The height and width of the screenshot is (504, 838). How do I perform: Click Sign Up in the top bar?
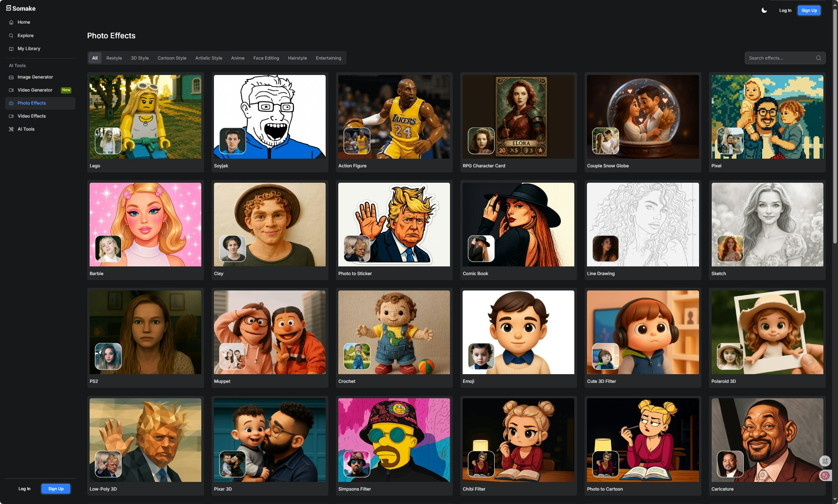coord(809,11)
